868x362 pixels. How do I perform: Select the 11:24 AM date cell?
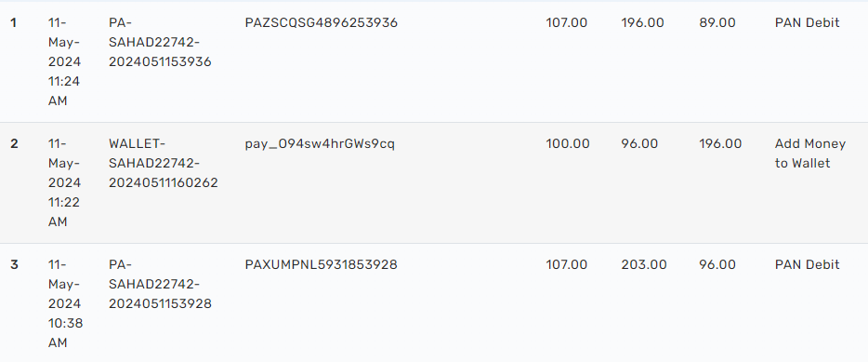click(x=64, y=61)
